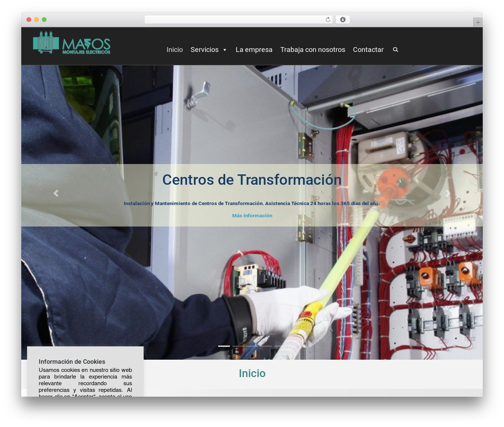This screenshot has width=504, height=427.
Task: Focus the browser address bar
Action: (238, 20)
